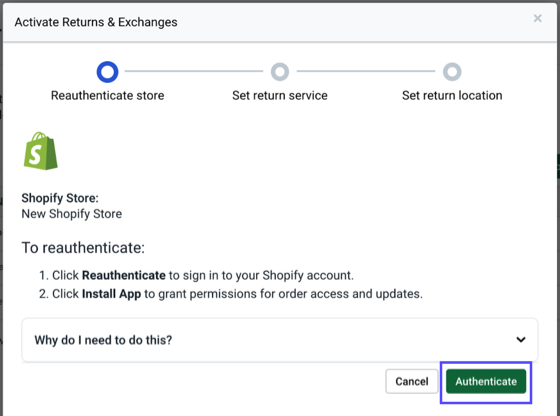Click the 'Set return location' step label
This screenshot has width=560, height=416.
[452, 95]
